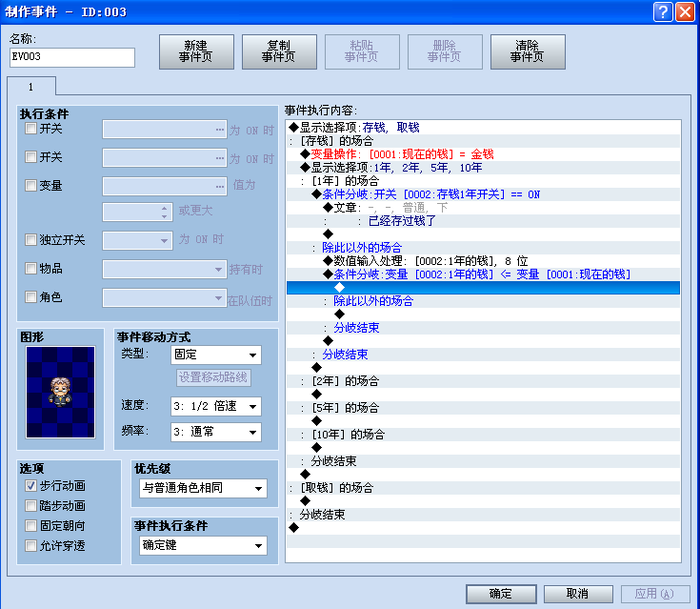Click the last empty diamond command row

484,528
